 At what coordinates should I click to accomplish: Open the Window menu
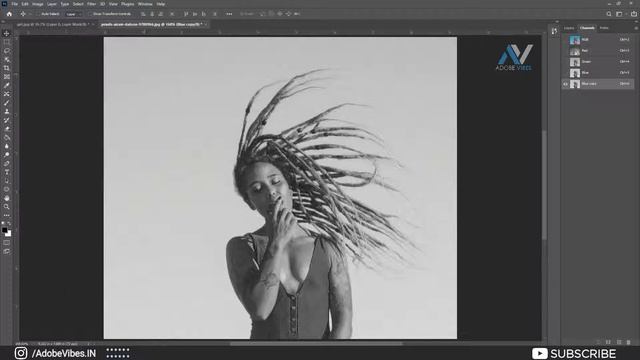tap(145, 4)
